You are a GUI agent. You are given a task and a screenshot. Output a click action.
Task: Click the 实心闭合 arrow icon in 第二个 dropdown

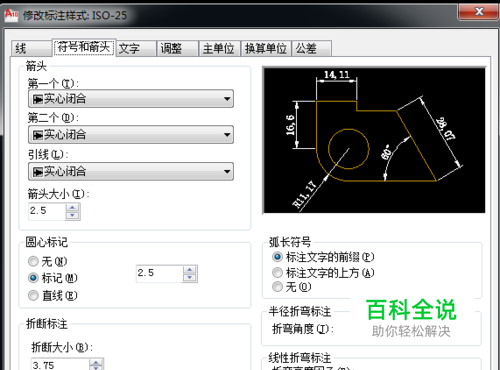click(x=38, y=135)
